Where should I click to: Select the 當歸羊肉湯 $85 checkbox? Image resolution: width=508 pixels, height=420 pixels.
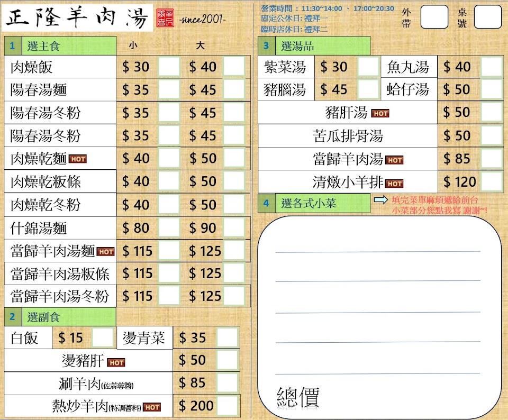tap(492, 159)
